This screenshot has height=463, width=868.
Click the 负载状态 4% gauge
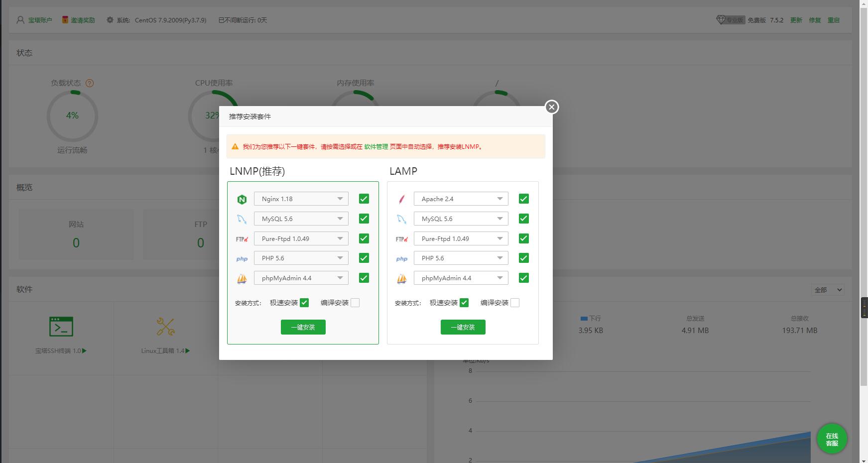point(72,116)
